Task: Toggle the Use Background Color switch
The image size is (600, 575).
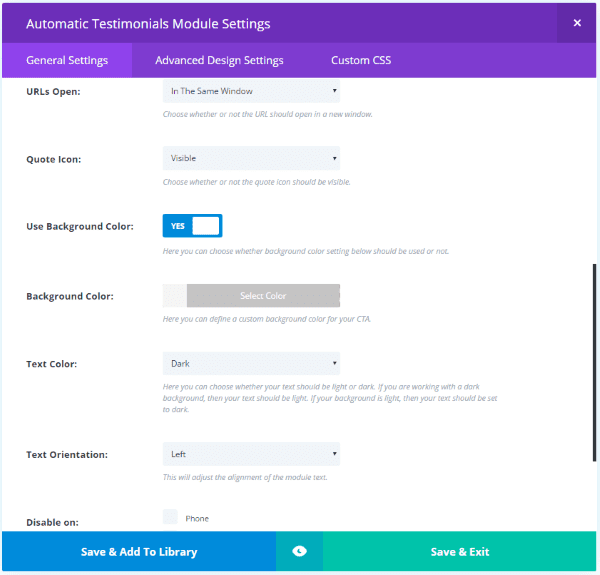Action: [x=192, y=226]
